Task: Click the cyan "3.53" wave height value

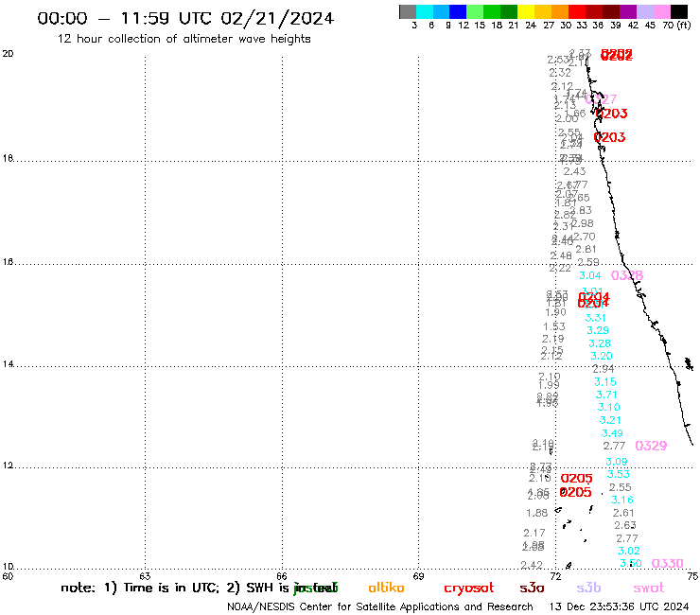Action: coord(619,474)
